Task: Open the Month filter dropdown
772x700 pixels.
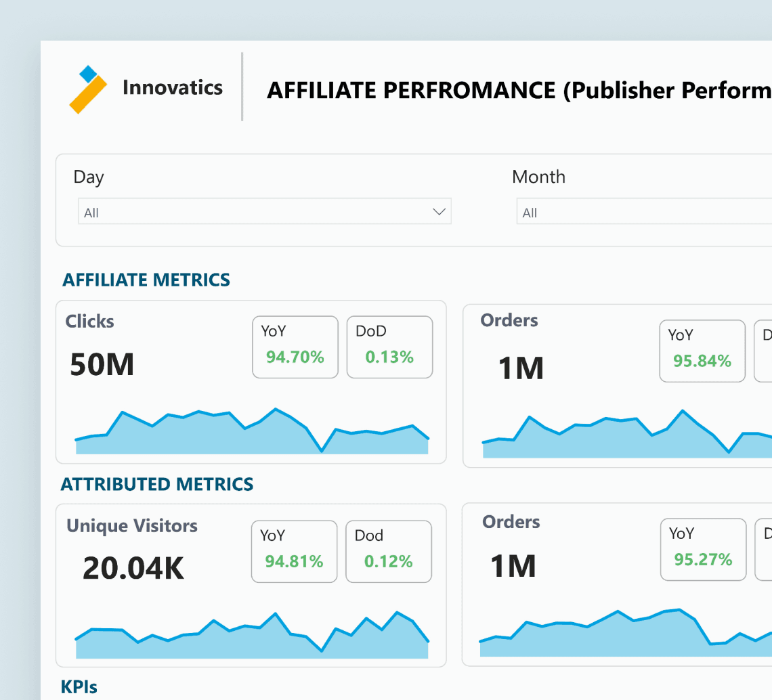Action: click(x=644, y=212)
